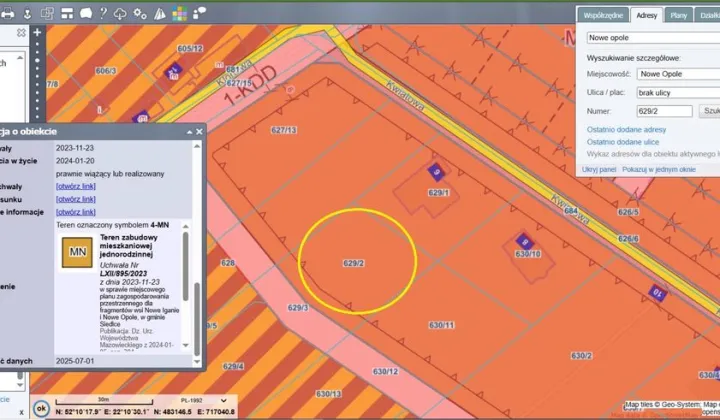The height and width of the screenshot is (420, 720).
Task: Close the object information popup
Action: click(x=198, y=132)
